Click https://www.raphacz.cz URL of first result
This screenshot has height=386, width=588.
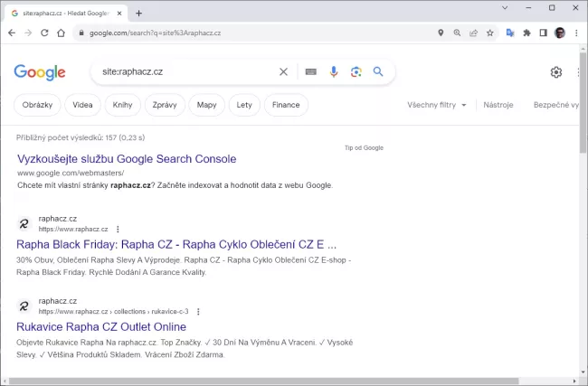point(73,229)
